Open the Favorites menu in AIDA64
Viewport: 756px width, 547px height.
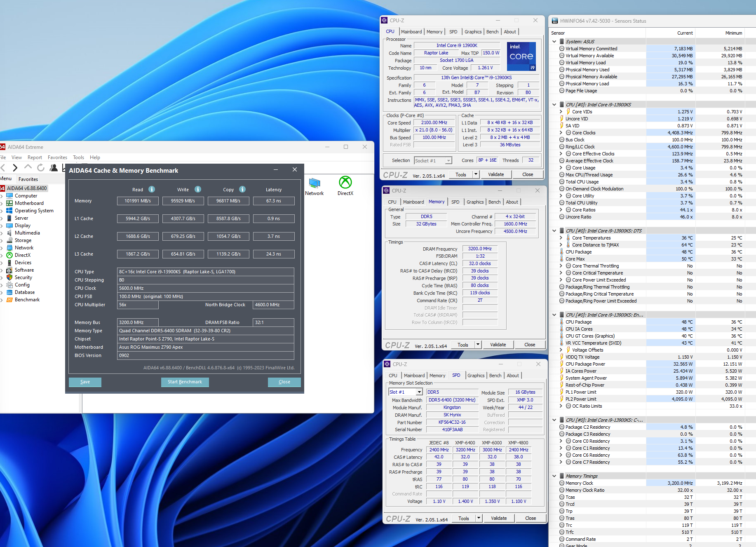(x=57, y=157)
